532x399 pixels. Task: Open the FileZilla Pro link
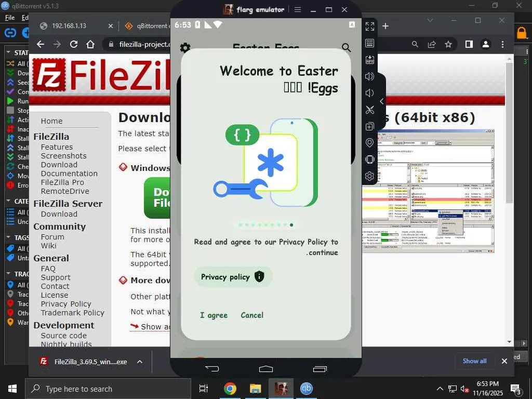pyautogui.click(x=62, y=182)
